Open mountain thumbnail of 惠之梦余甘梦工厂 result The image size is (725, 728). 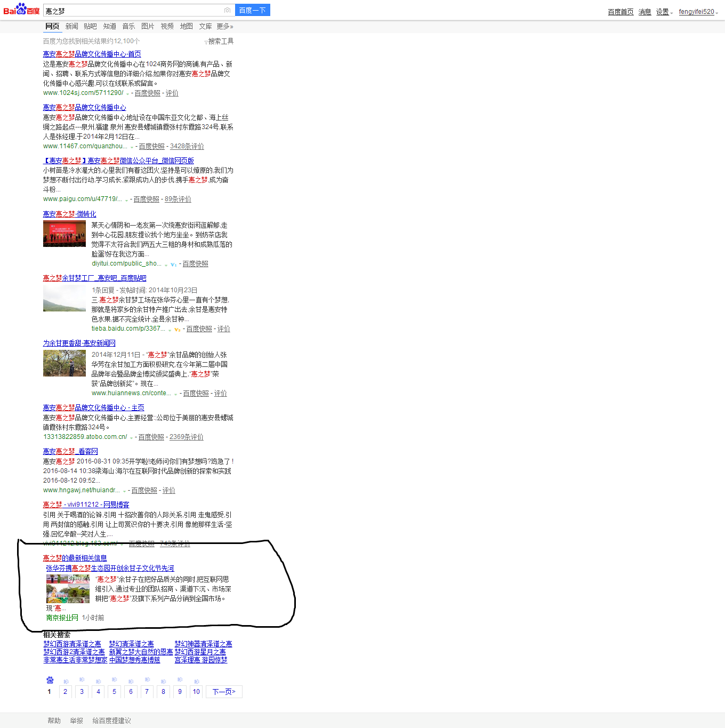(65, 298)
